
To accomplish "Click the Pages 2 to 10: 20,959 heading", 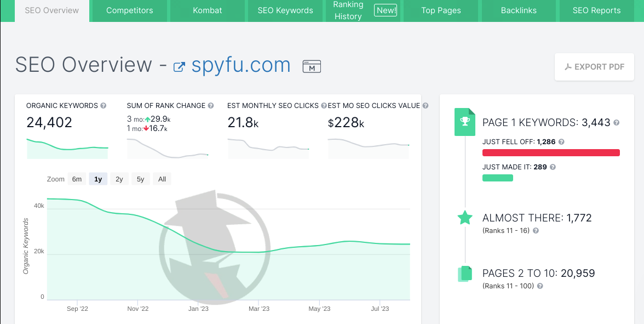I will click(539, 273).
